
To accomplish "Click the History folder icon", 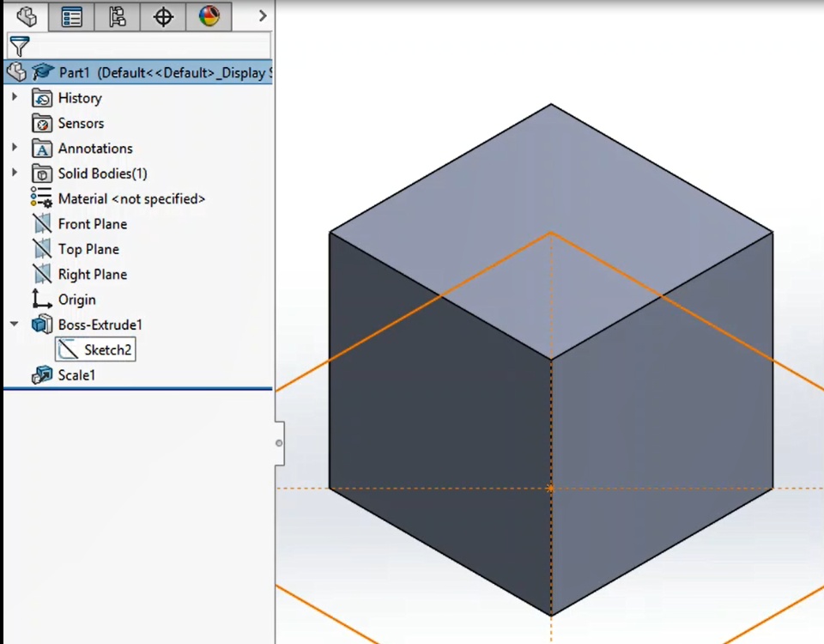I will point(42,98).
